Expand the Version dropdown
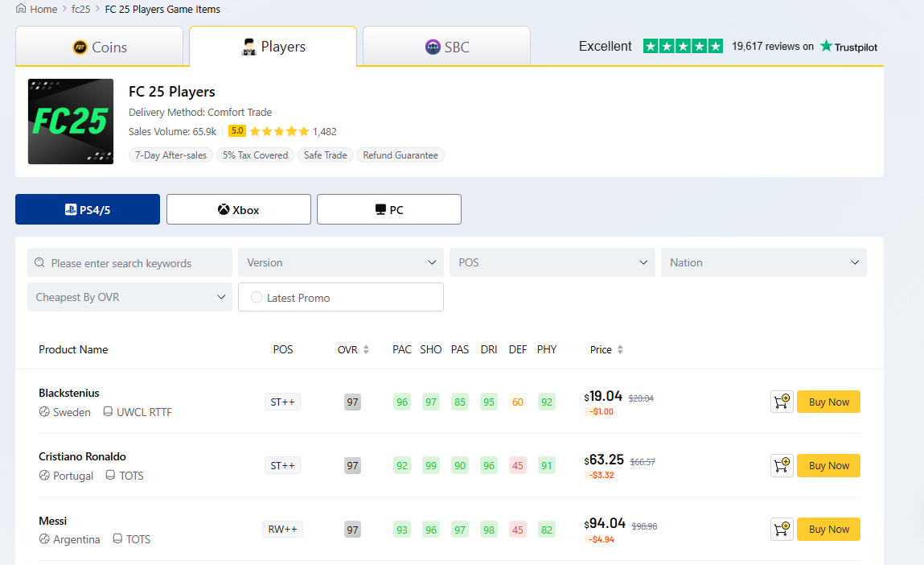Viewport: 924px width, 565px height. click(x=341, y=263)
